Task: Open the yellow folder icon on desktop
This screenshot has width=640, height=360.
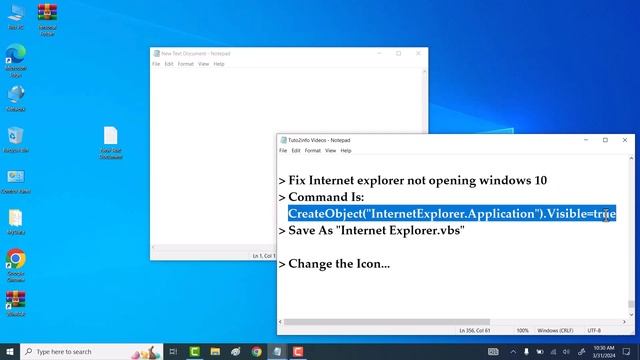Action: pos(16,222)
